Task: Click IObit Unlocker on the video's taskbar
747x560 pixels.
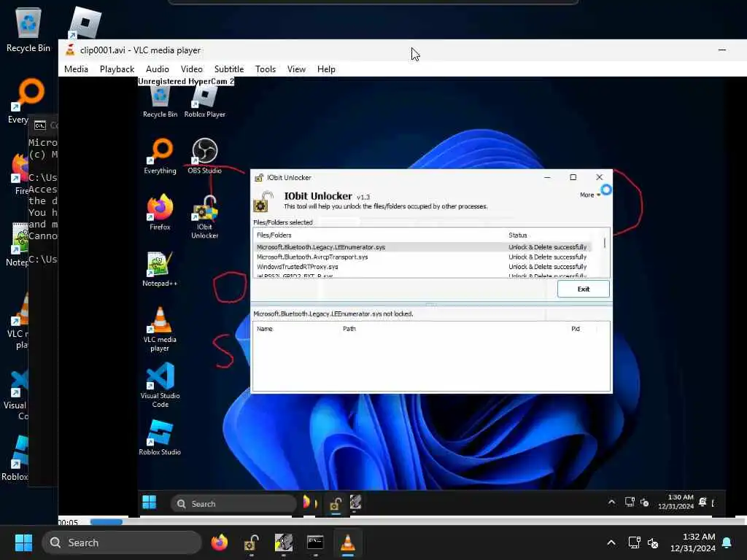Action: [336, 503]
